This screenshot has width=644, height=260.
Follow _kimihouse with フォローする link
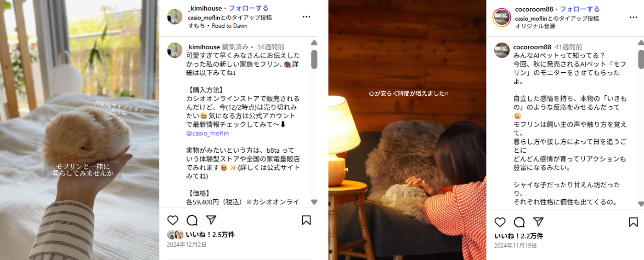point(249,8)
